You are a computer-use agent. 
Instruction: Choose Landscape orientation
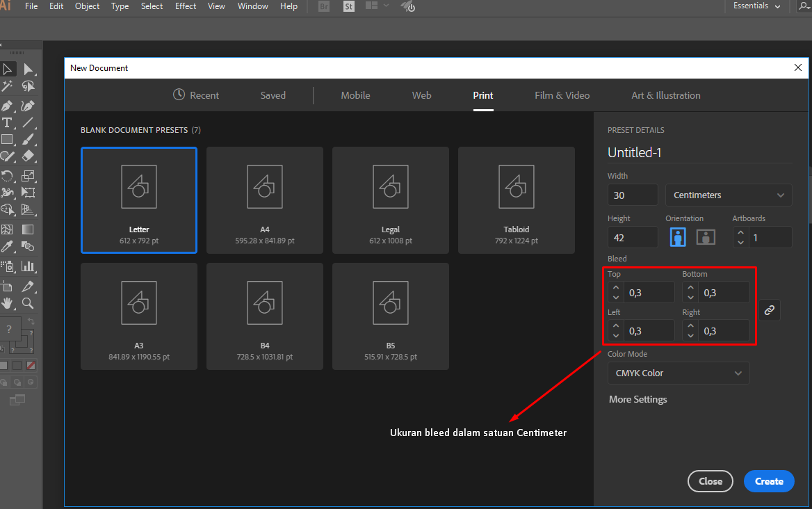coord(706,237)
